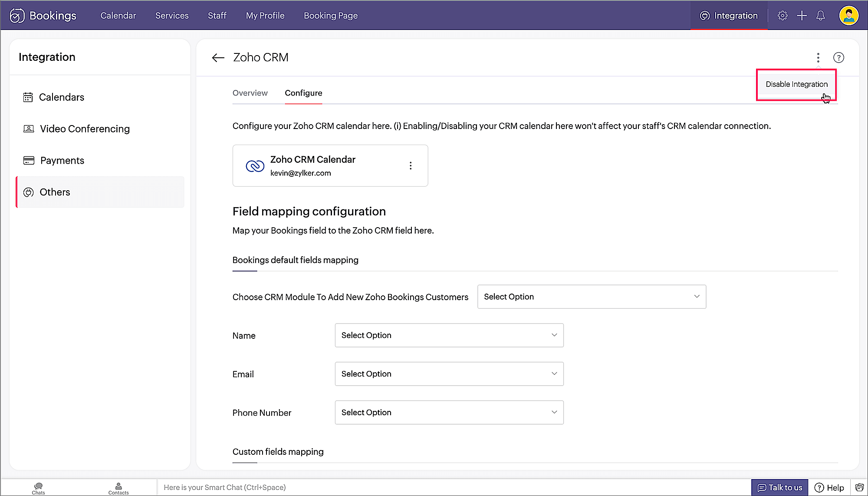Click the Zoho CRM Calendar card title
Image resolution: width=868 pixels, height=496 pixels.
[312, 159]
